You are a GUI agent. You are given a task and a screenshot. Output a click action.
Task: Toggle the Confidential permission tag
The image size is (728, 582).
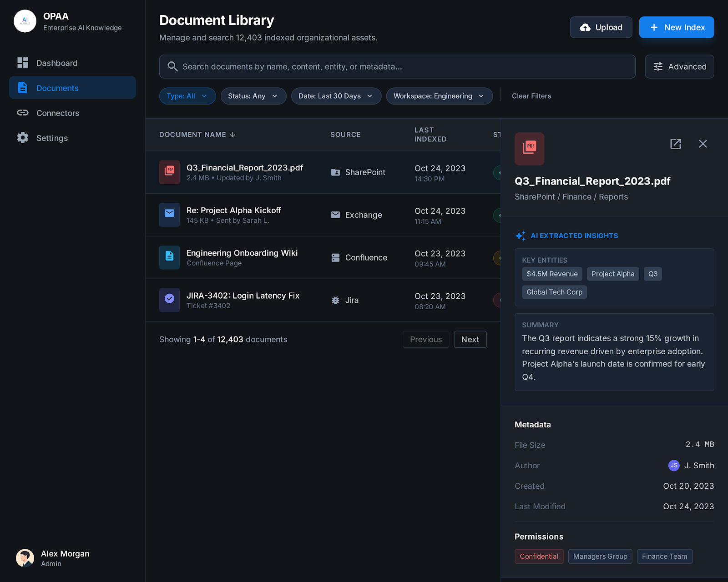(x=539, y=556)
